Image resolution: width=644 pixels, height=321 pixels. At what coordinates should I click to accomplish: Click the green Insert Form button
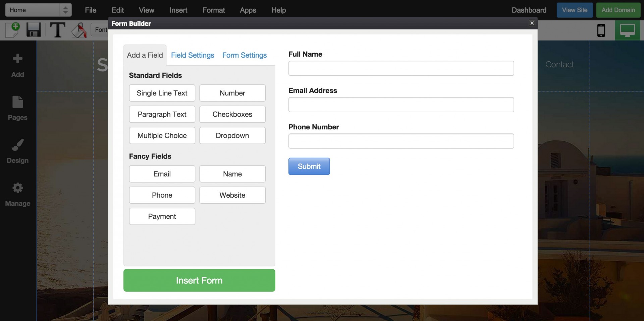pyautogui.click(x=199, y=280)
